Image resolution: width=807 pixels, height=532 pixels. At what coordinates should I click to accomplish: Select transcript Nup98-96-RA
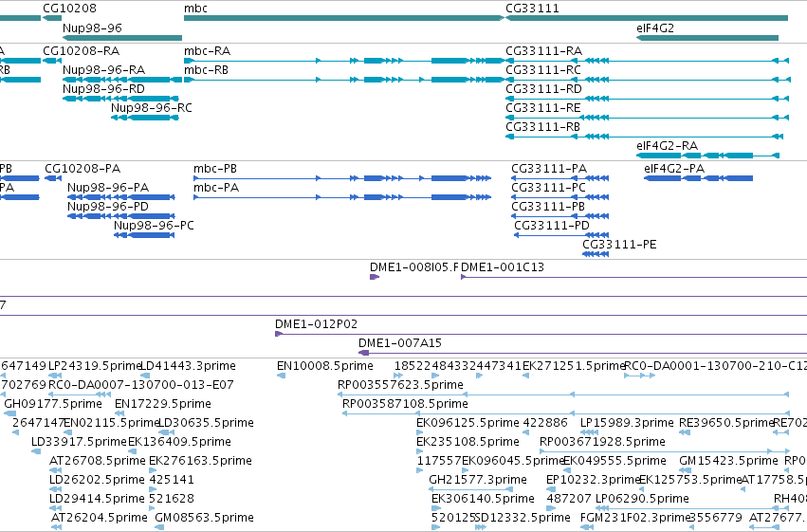(122, 80)
